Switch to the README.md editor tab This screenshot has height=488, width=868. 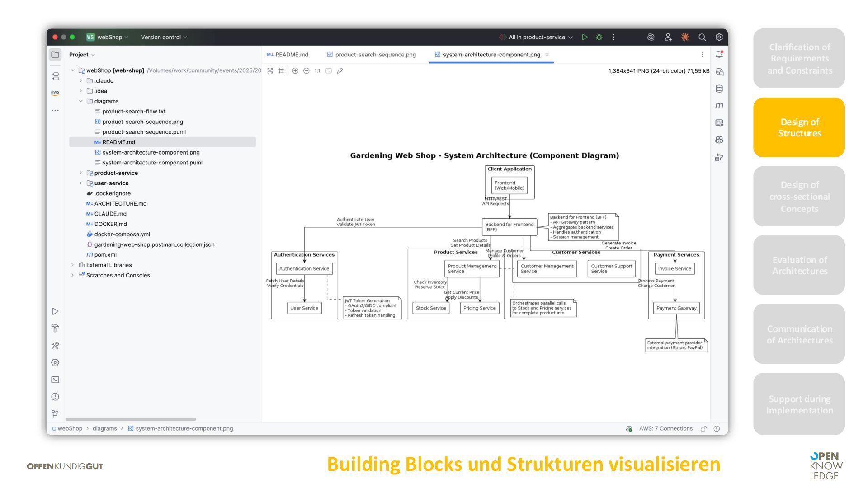pos(288,55)
